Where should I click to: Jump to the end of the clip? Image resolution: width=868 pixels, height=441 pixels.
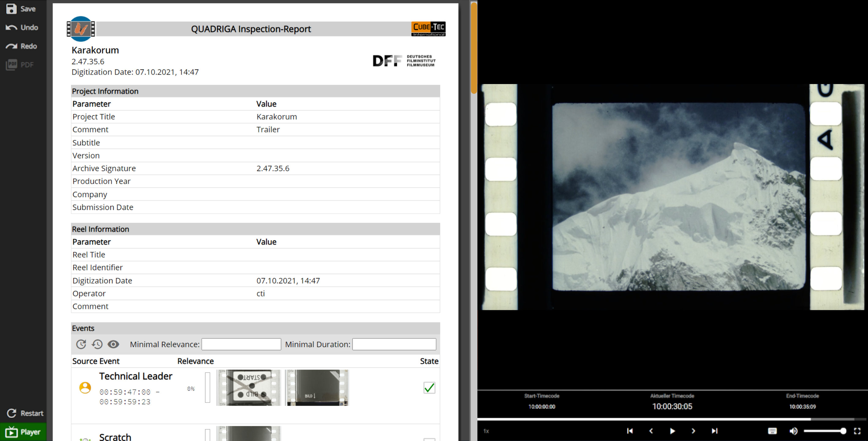coord(714,431)
